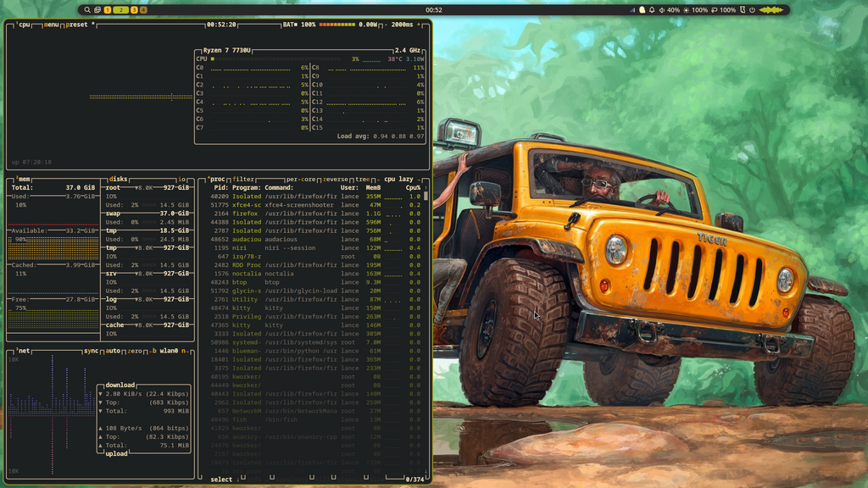
Task: Select the niri --session process row
Action: [x=317, y=248]
